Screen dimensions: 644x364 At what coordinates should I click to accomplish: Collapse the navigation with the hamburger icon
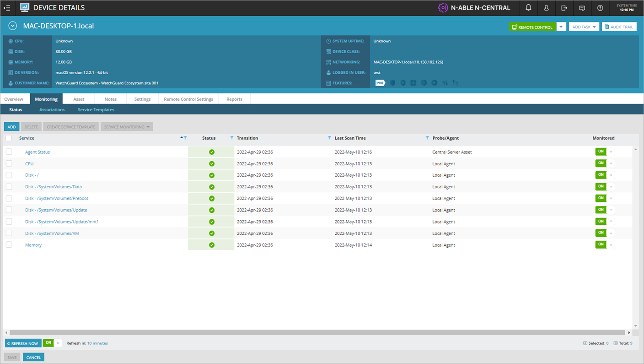pos(7,8)
